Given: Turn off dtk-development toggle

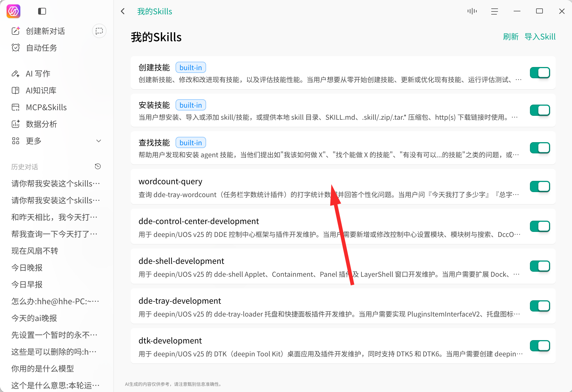Looking at the screenshot, I should pyautogui.click(x=540, y=346).
